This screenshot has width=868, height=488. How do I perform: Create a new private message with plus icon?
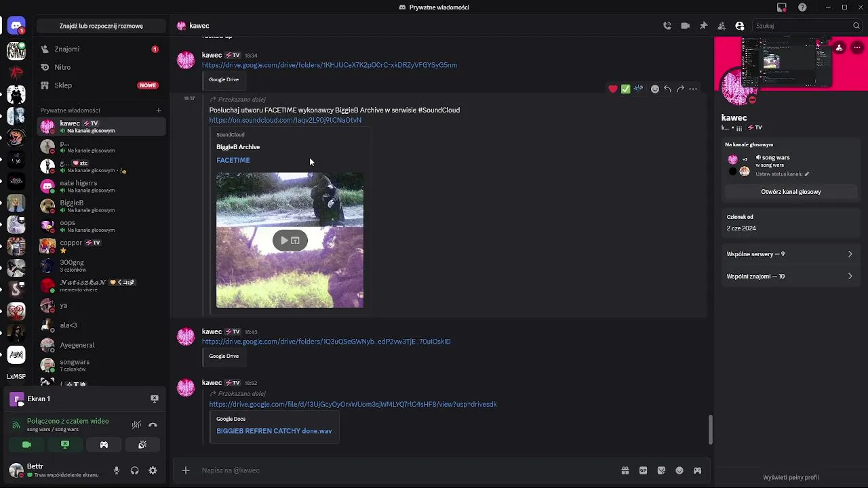point(159,110)
